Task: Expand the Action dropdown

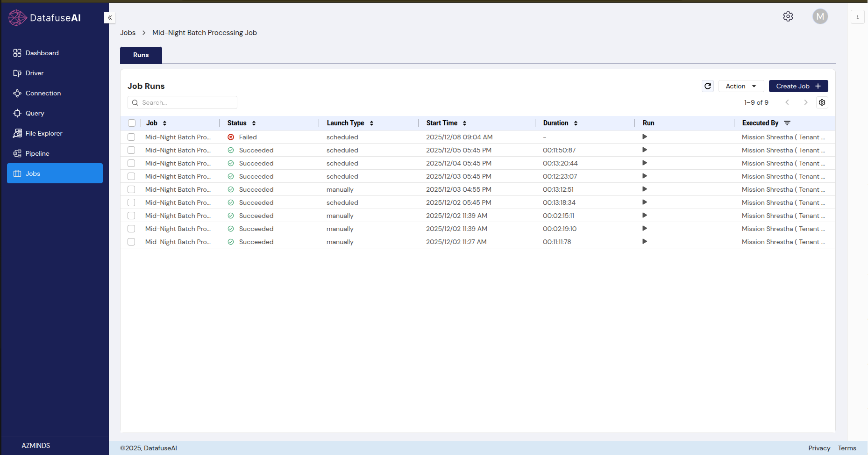Action: coord(740,86)
